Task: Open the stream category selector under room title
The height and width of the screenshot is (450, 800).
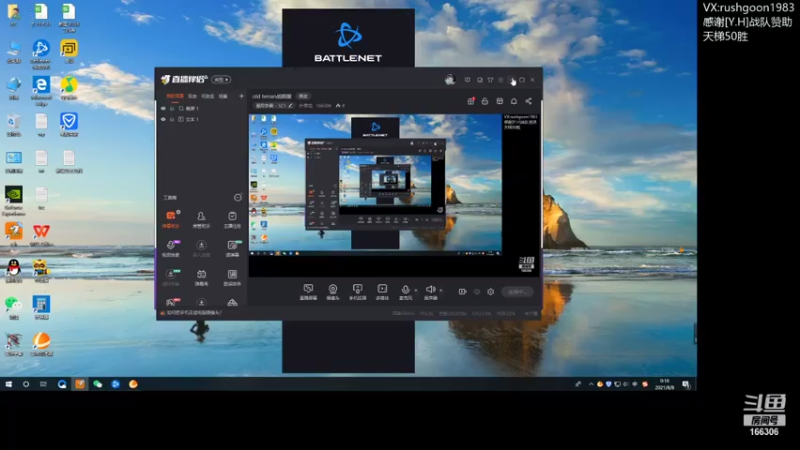Action: click(274, 106)
